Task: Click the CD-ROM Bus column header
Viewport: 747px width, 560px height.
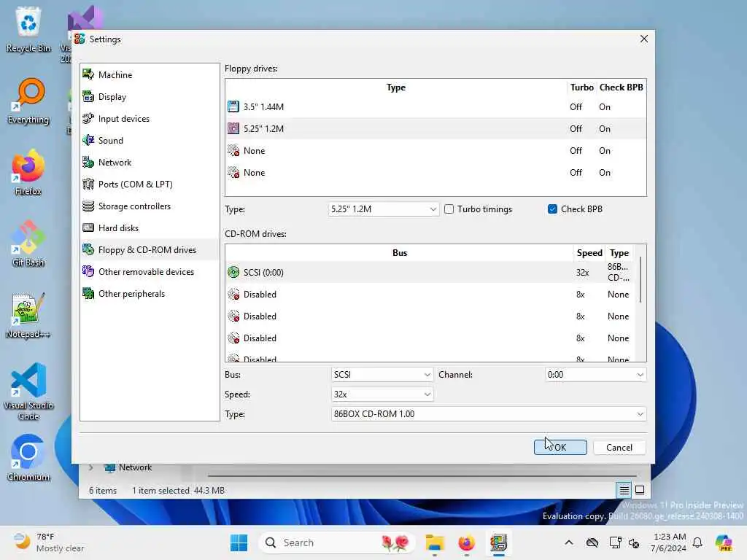Action: pos(400,253)
